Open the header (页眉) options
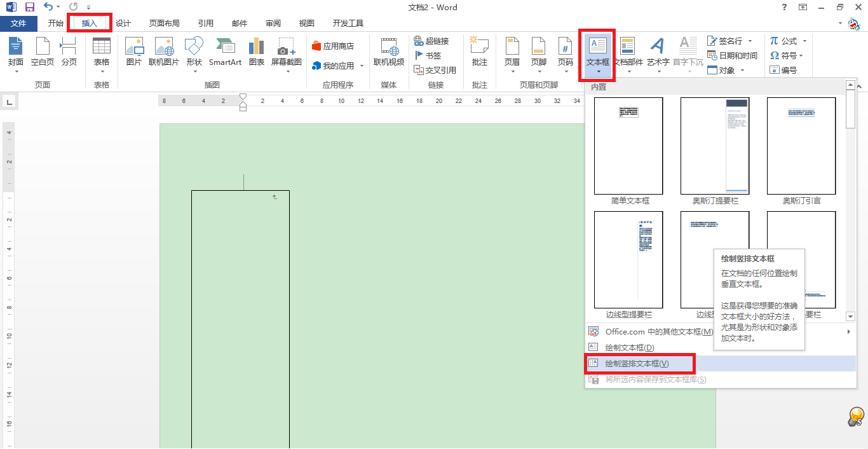The image size is (868, 449). [x=512, y=53]
